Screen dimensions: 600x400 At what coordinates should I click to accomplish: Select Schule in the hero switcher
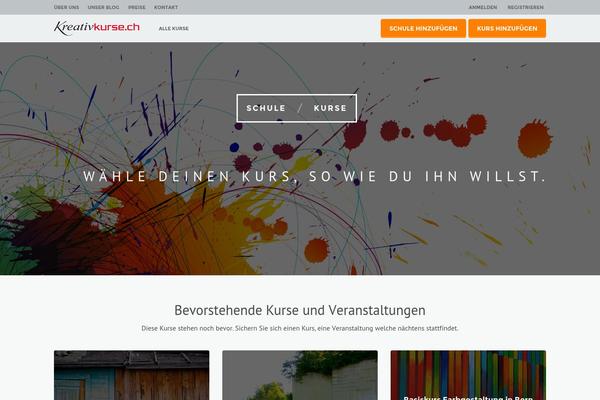click(266, 108)
